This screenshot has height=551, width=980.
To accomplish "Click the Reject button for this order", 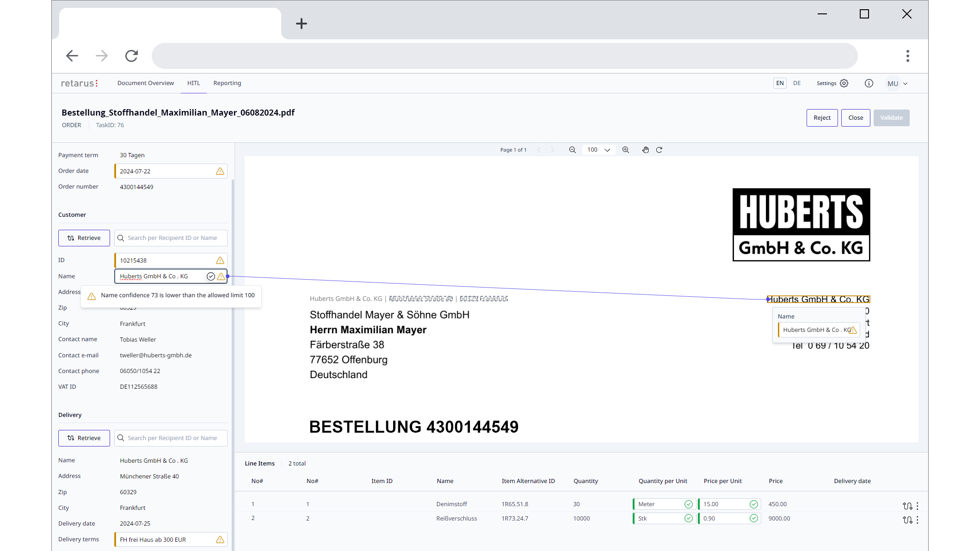I will tap(822, 118).
